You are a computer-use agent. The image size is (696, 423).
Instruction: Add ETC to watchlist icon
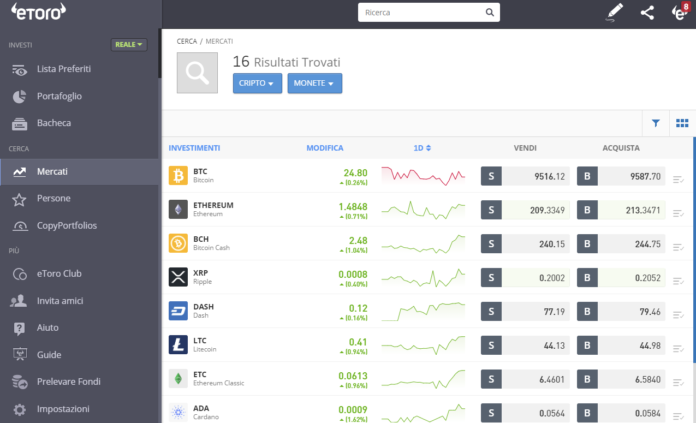tap(678, 382)
